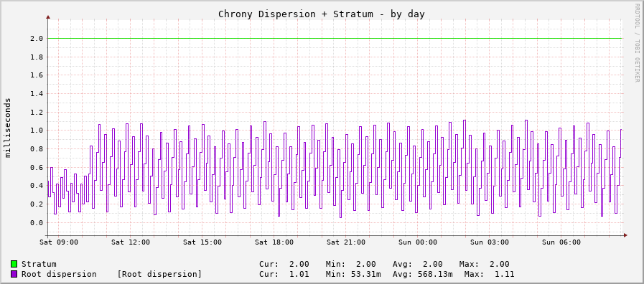Click the x-axis arrowhead at right end

[625, 235]
